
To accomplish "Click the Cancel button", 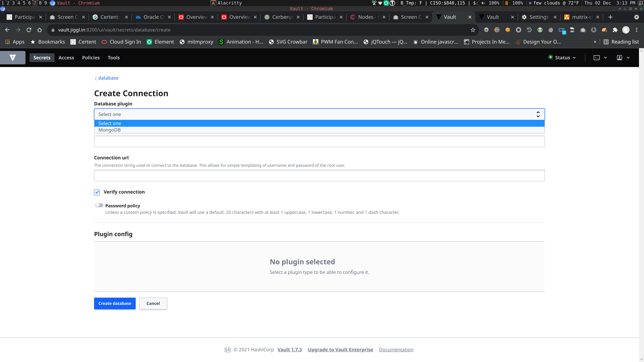I will [153, 303].
